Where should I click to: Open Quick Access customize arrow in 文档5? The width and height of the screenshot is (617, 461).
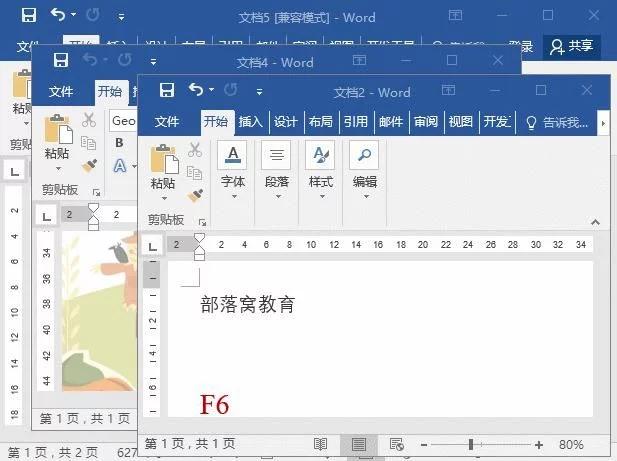(122, 17)
